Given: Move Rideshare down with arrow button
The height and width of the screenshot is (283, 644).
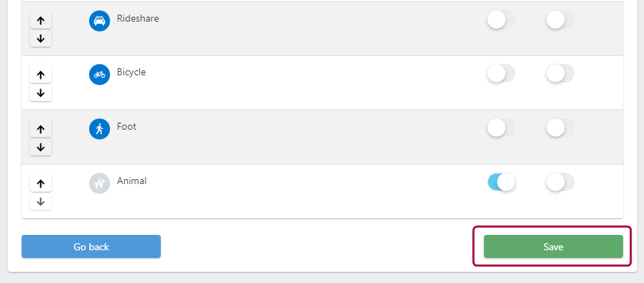Looking at the screenshot, I should click(x=40, y=38).
